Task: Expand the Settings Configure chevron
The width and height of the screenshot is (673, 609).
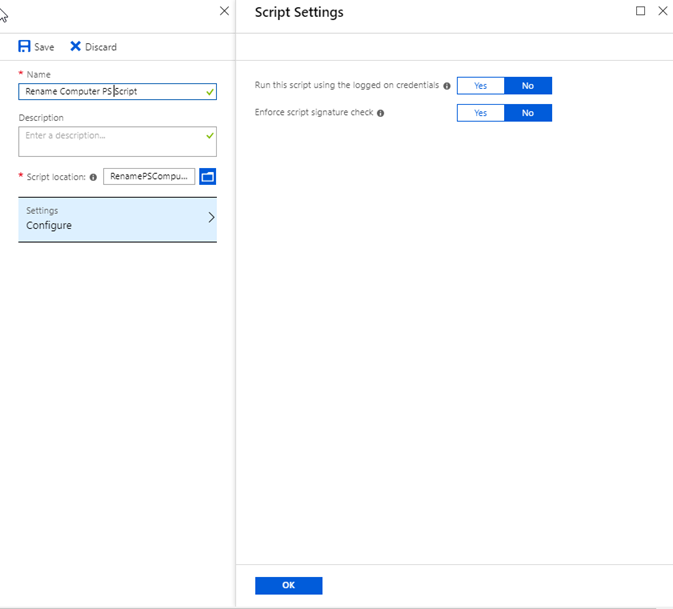Action: click(x=211, y=218)
